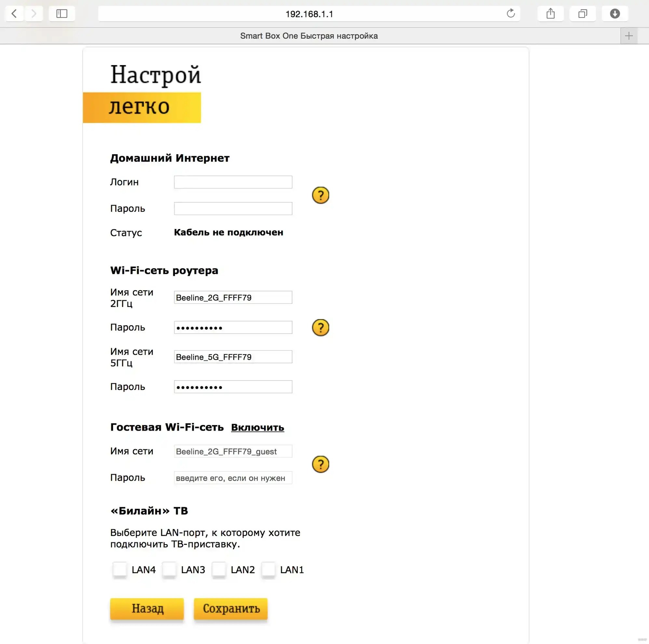Open help for Домашний Интернет login section
This screenshot has height=644, width=649.
[x=320, y=195]
